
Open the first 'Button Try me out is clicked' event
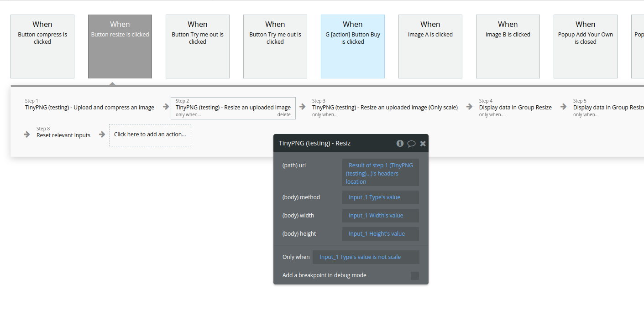tap(198, 46)
